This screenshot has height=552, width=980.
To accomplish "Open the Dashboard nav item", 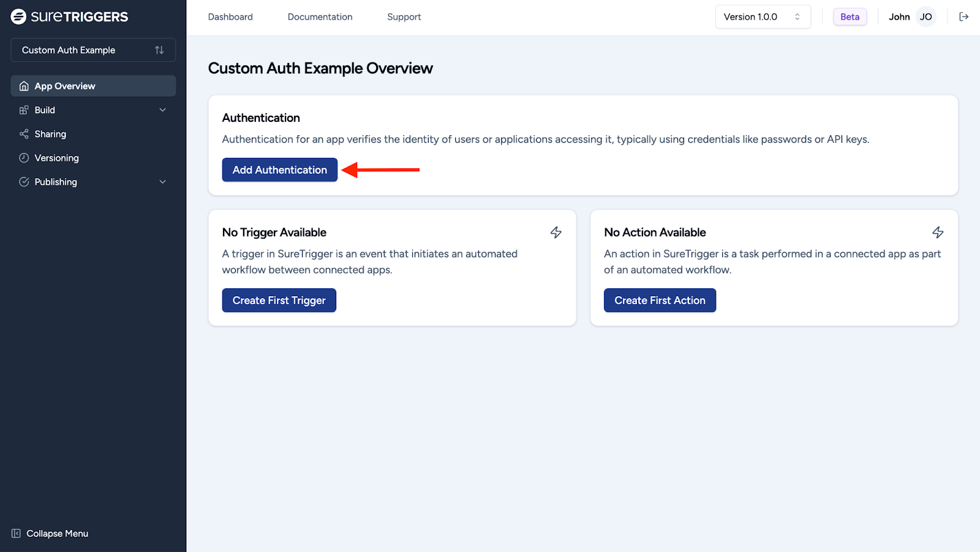I will [x=230, y=17].
